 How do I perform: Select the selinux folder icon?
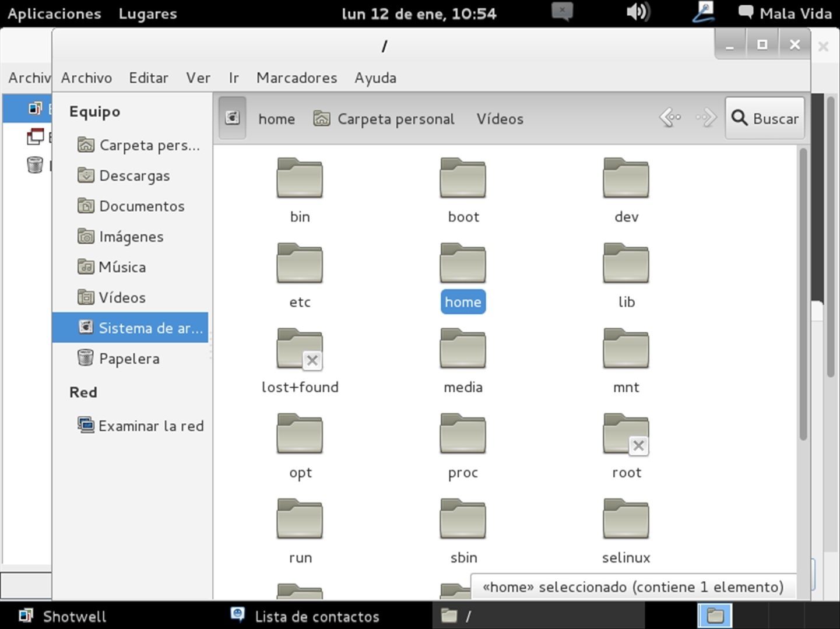[626, 519]
